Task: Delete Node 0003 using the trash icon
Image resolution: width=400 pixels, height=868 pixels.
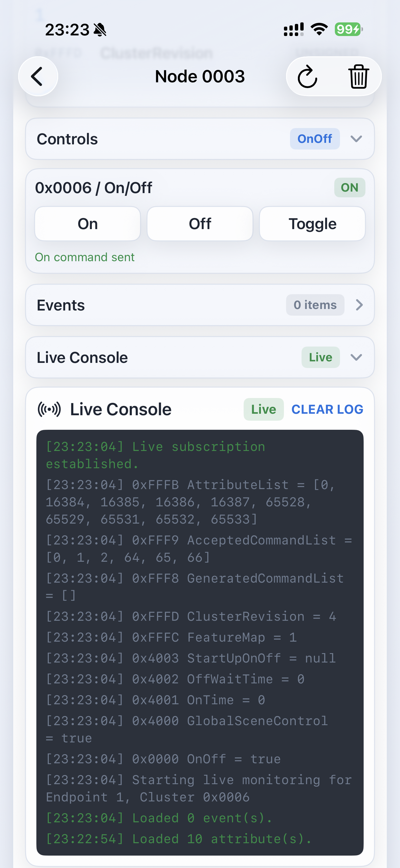Action: coord(358,76)
